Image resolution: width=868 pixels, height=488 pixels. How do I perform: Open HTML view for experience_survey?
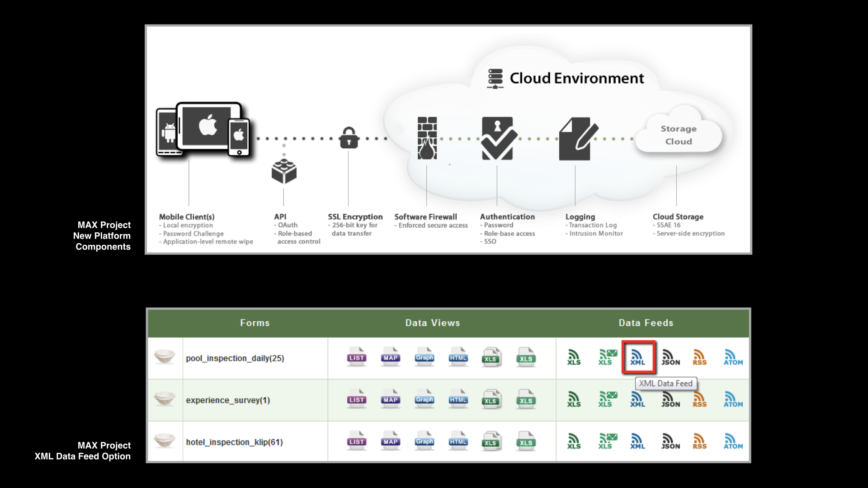458,399
